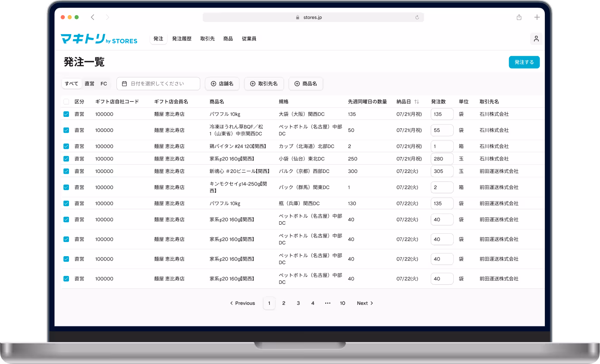Click the 250 last-week quantity cell
The width and height of the screenshot is (600, 364).
(352, 159)
